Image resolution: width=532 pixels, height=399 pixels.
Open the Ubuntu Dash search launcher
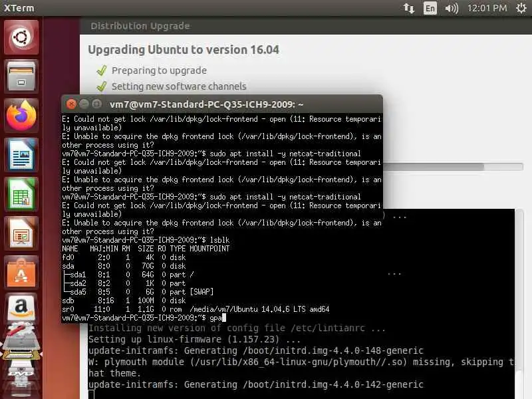(21, 37)
